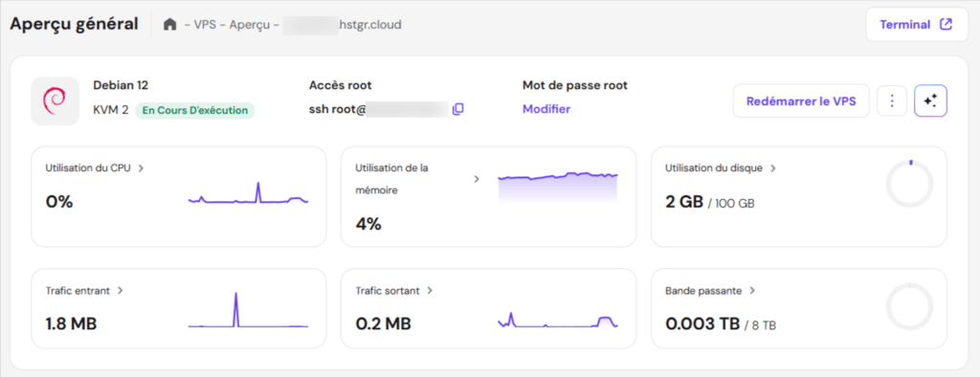Viewport: 980px width, 377px height.
Task: Click Redémarrer le VPS button
Action: pos(801,100)
